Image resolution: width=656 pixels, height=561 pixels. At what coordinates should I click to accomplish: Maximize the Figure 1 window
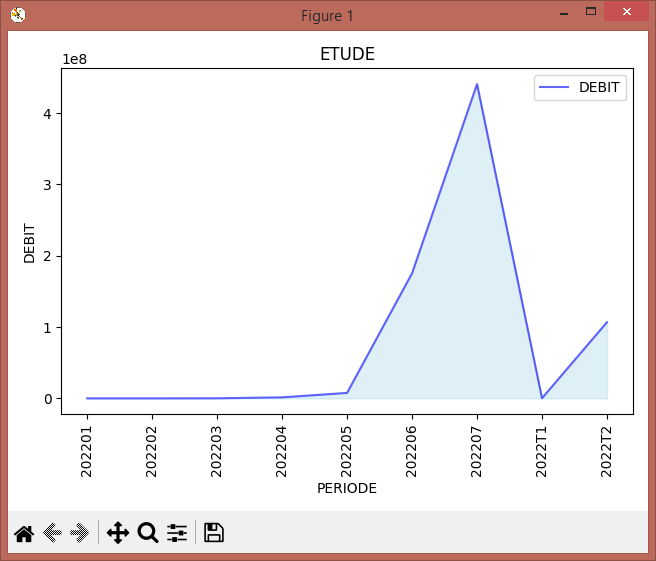click(x=591, y=11)
